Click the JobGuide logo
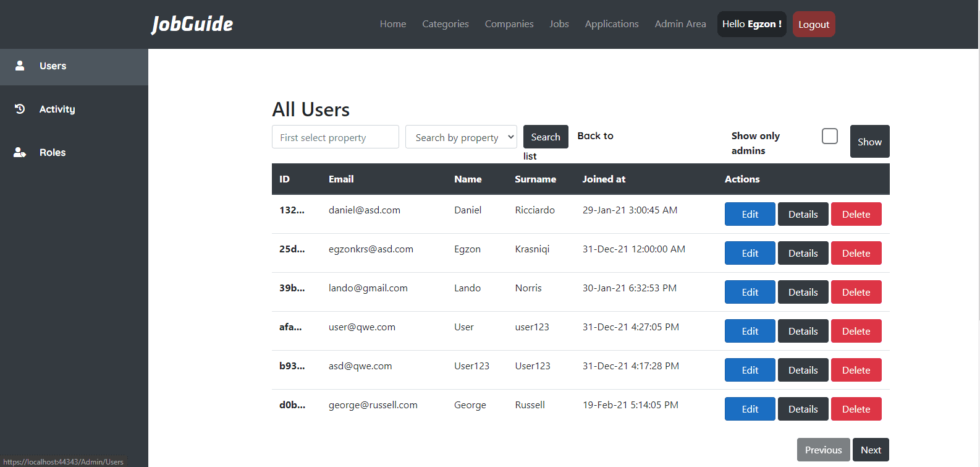This screenshot has height=467, width=980. pos(192,24)
